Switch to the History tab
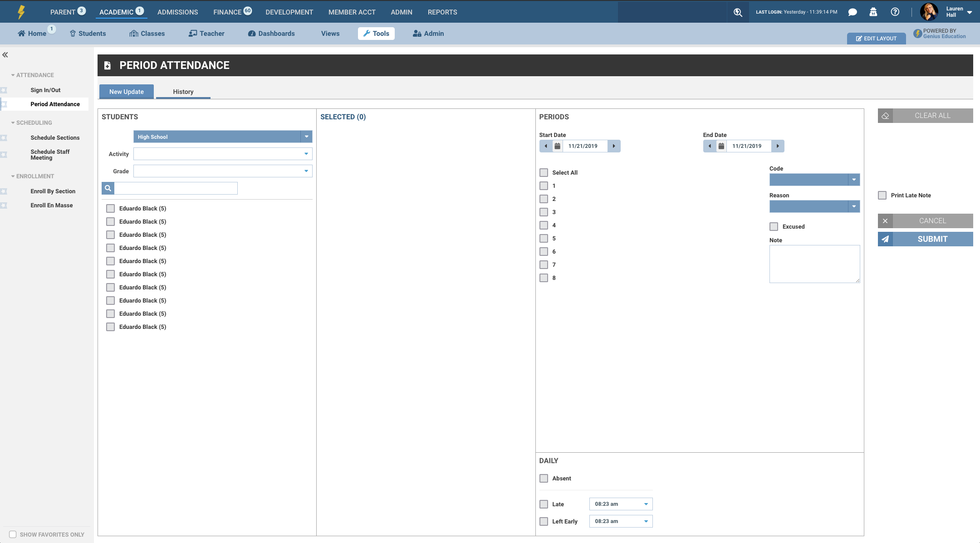This screenshot has height=543, width=980. click(183, 92)
